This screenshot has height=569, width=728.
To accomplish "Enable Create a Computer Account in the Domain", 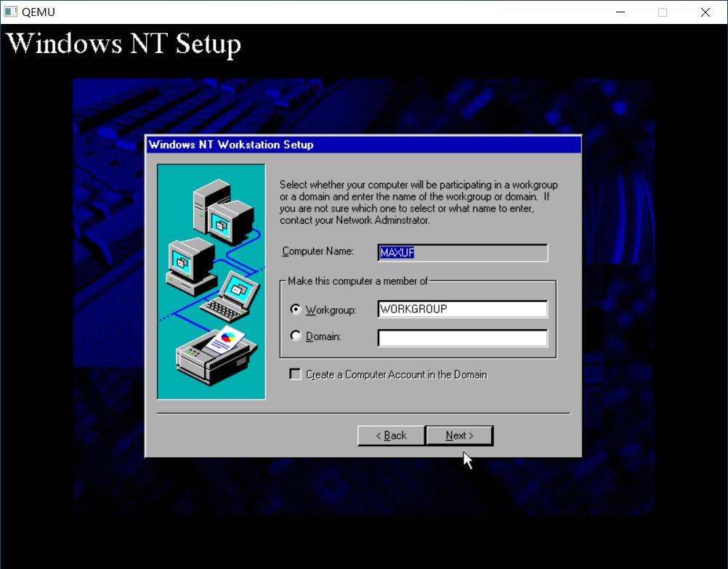I will [x=295, y=374].
